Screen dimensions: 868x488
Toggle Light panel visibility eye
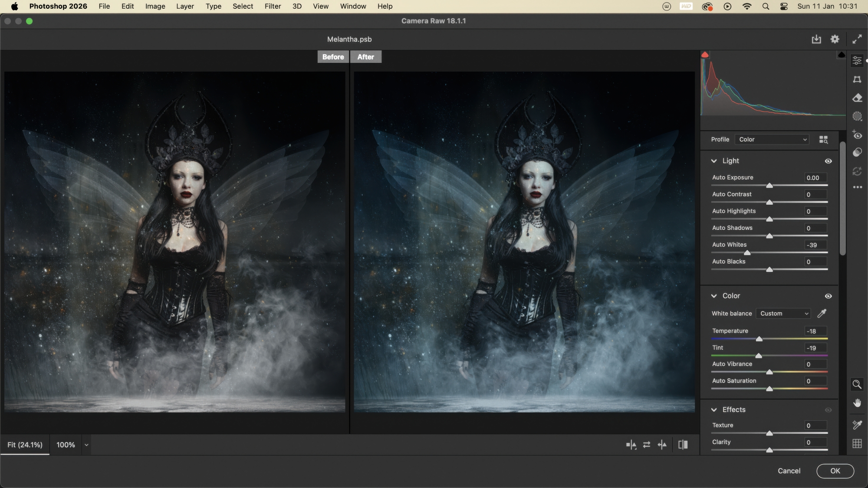[828, 161]
